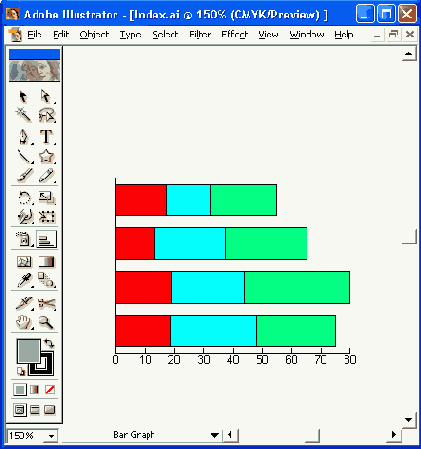Switch to Full Screen Mode with Menu Bar
The image size is (421, 449).
(x=35, y=410)
